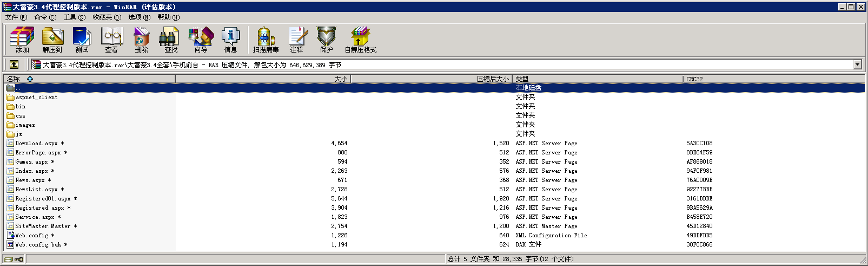Start Virus Scan (扫描病毒) tool

[266, 40]
